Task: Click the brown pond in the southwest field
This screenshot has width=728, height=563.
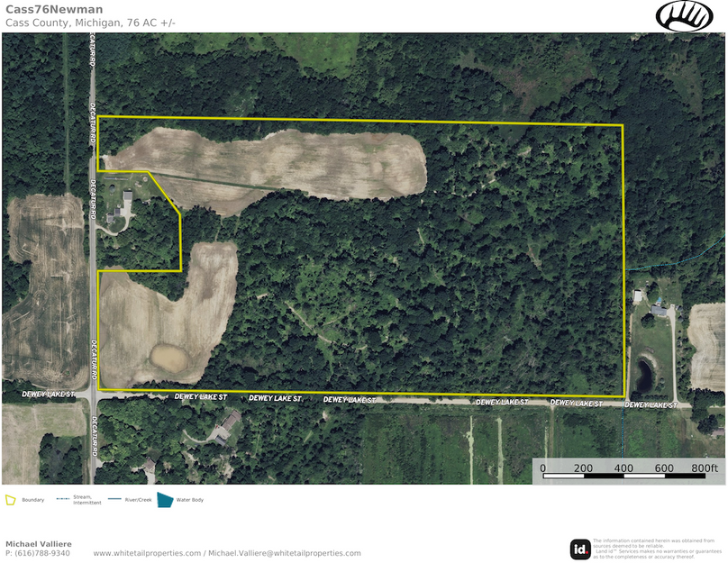Action: click(168, 359)
